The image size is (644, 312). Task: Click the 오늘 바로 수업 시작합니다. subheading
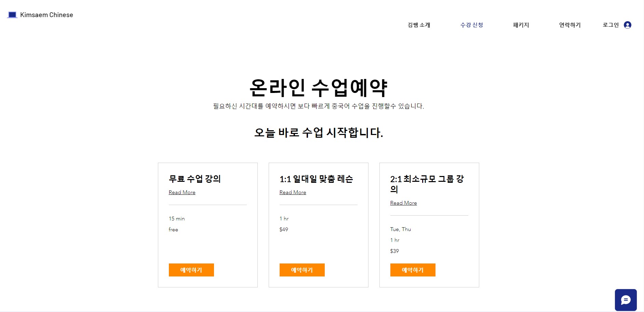coord(319,133)
